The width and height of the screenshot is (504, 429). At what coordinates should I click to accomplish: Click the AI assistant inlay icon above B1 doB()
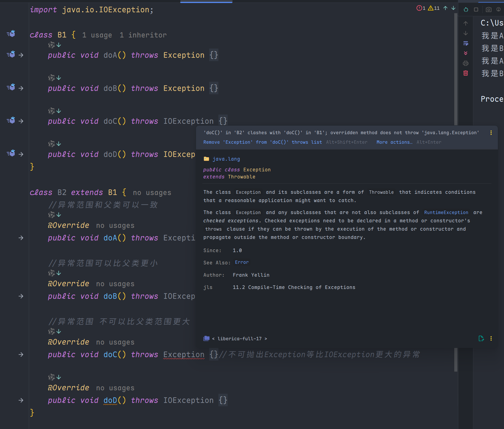click(x=52, y=78)
